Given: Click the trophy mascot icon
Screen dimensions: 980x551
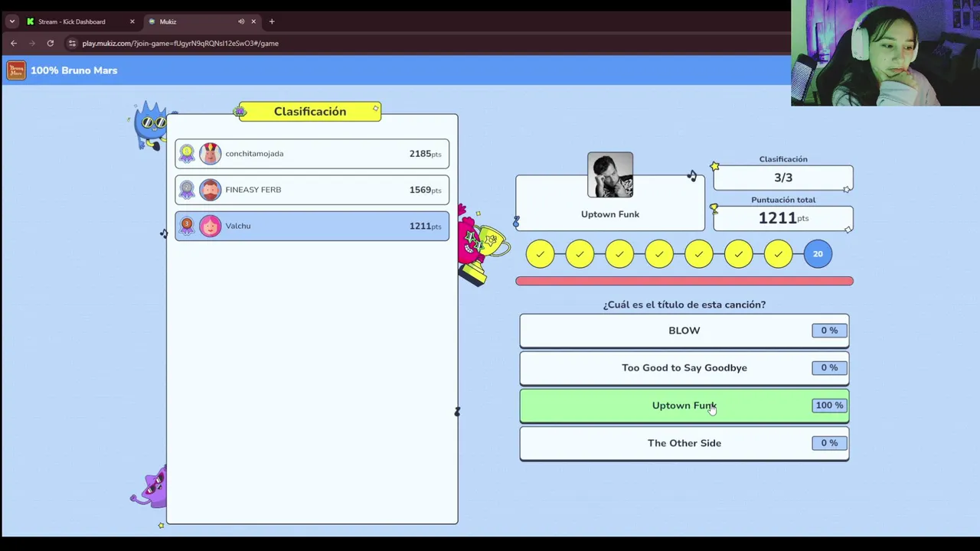Looking at the screenshot, I should [482, 246].
